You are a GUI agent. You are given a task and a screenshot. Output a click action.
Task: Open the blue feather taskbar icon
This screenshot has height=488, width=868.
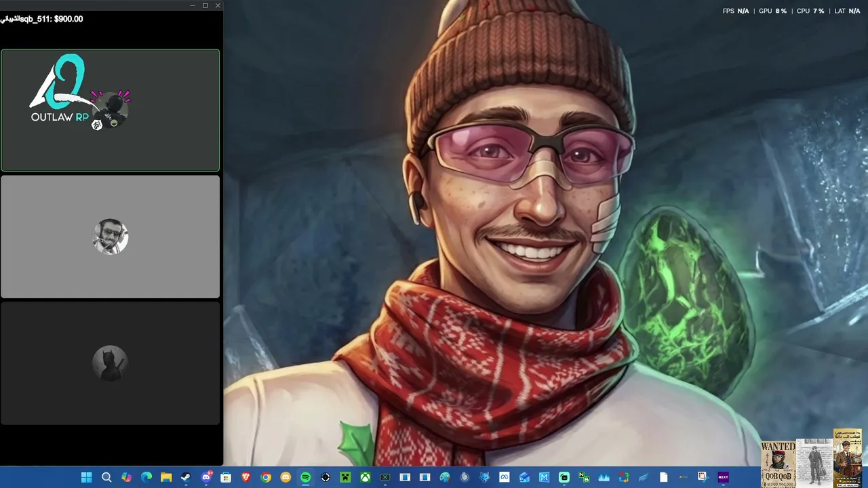pos(644,477)
